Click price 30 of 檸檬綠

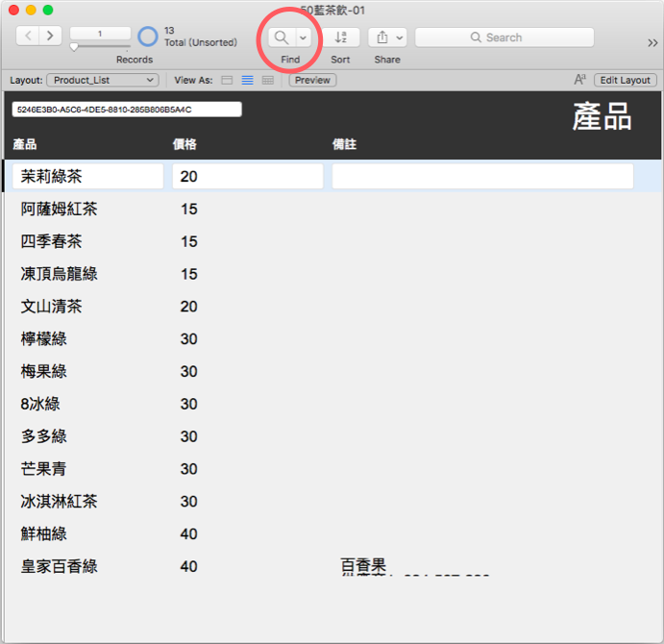(189, 339)
